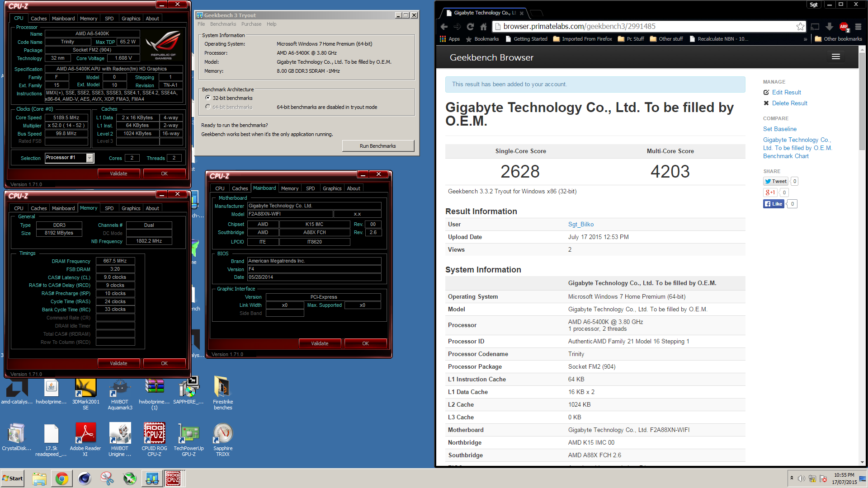Click Run Benchmarks button
The width and height of the screenshot is (868, 488).
(378, 146)
